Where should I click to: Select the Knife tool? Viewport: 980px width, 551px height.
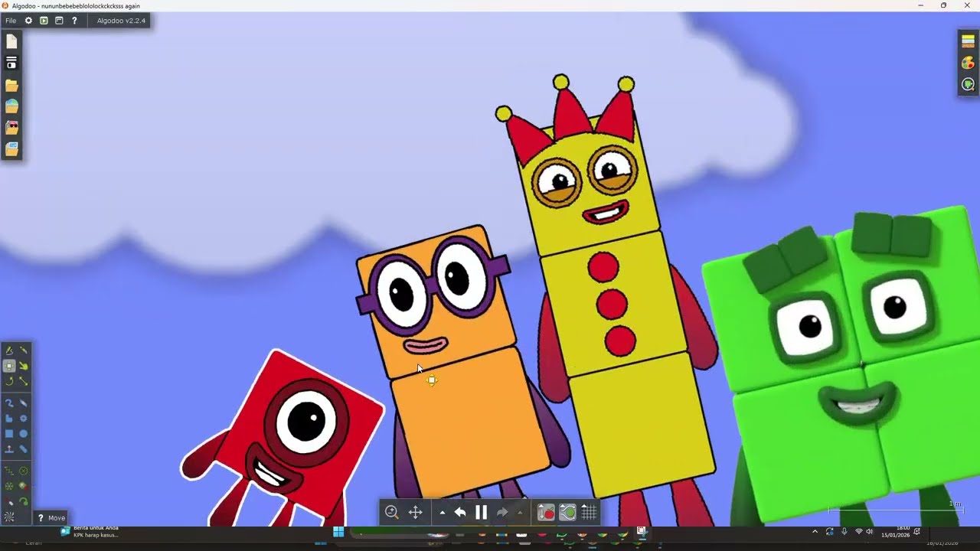coord(24,350)
